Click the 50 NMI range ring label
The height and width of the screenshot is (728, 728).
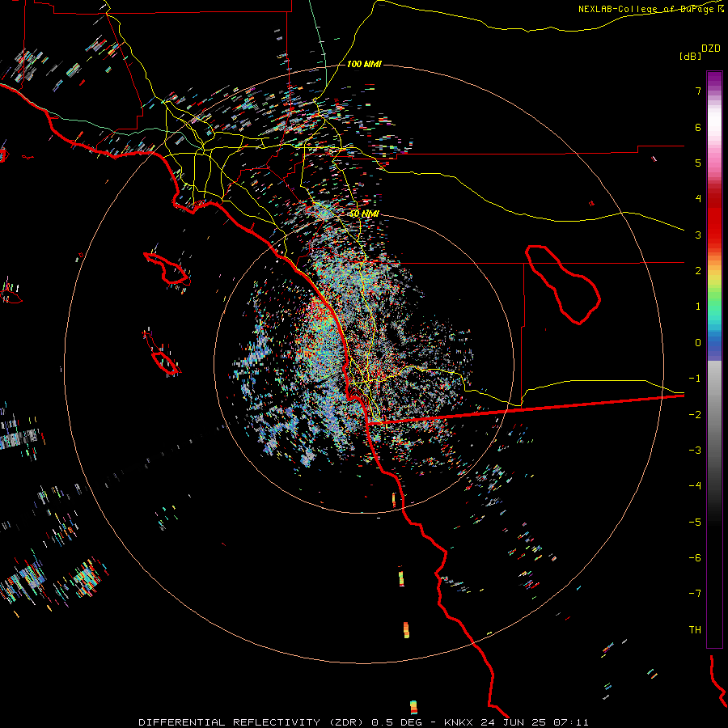(x=365, y=214)
